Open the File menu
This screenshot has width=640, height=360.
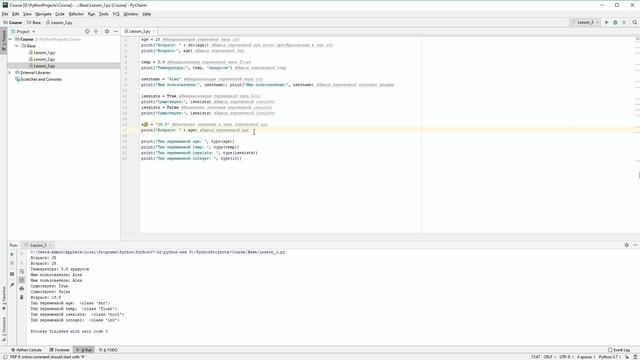[x=5, y=14]
